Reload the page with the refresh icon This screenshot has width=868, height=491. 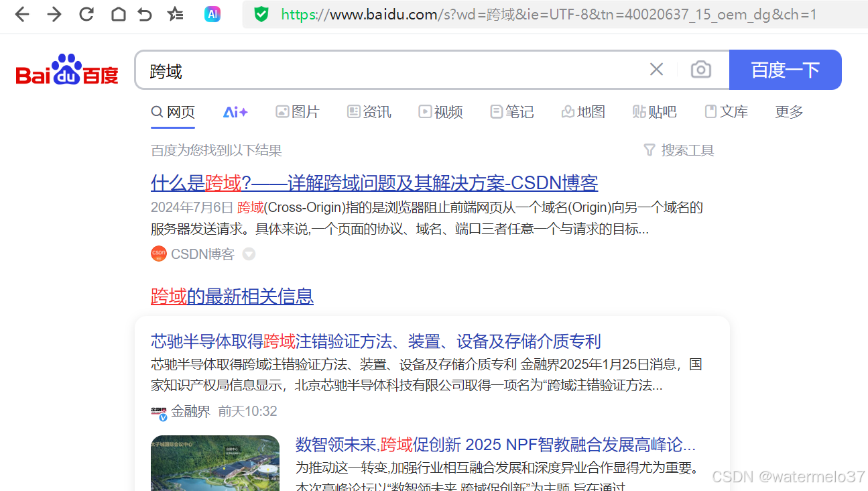[x=86, y=14]
